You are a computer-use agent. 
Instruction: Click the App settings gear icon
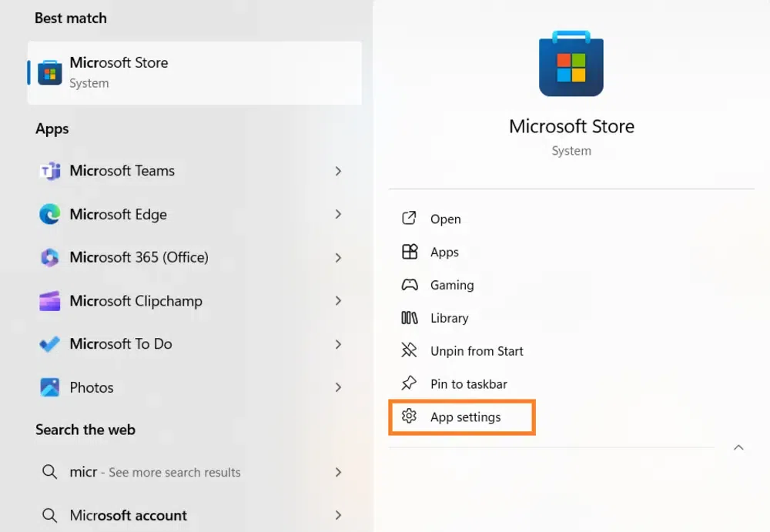(409, 417)
